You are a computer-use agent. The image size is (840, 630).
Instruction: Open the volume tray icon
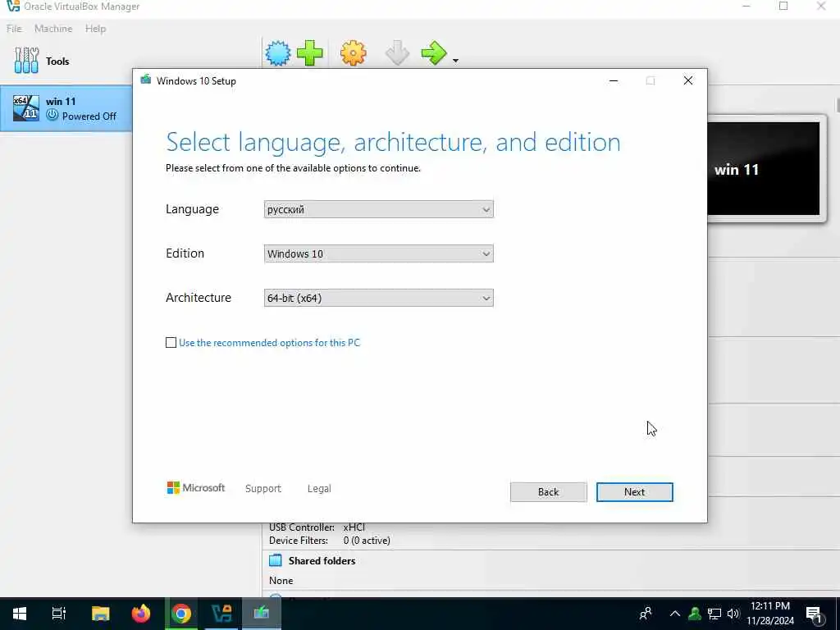tap(733, 614)
